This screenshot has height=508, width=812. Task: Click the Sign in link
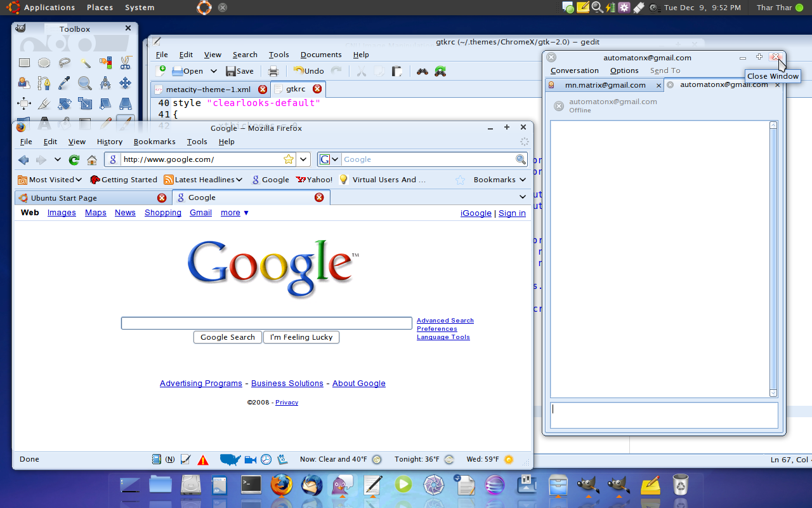point(512,213)
